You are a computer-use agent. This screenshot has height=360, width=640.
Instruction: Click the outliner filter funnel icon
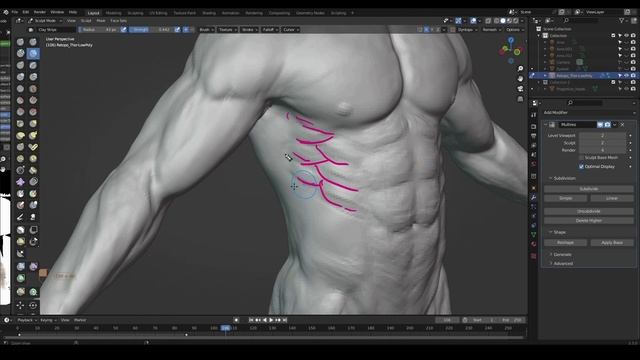(622, 20)
